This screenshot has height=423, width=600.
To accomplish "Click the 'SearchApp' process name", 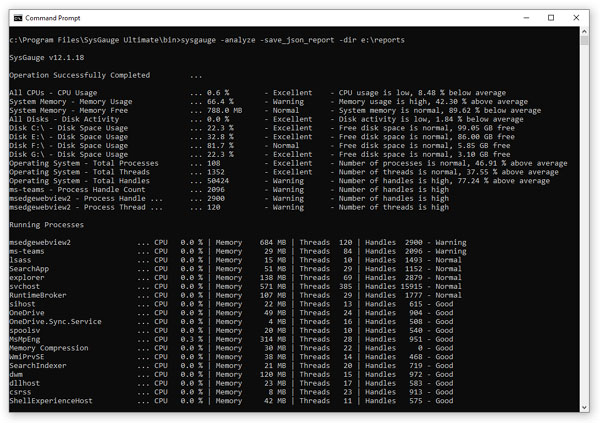I will click(29, 269).
